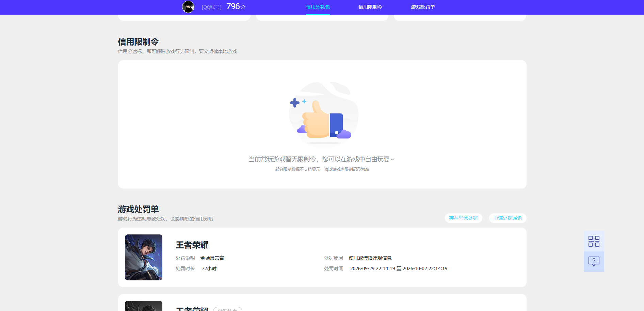
Task: Click the 游戏行为违规导致处罚 subtitle text
Action: coord(165,219)
